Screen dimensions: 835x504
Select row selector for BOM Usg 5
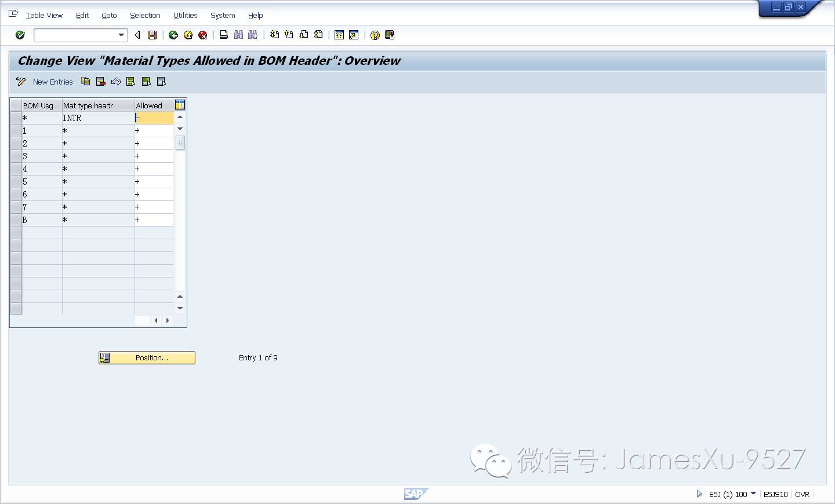[16, 182]
